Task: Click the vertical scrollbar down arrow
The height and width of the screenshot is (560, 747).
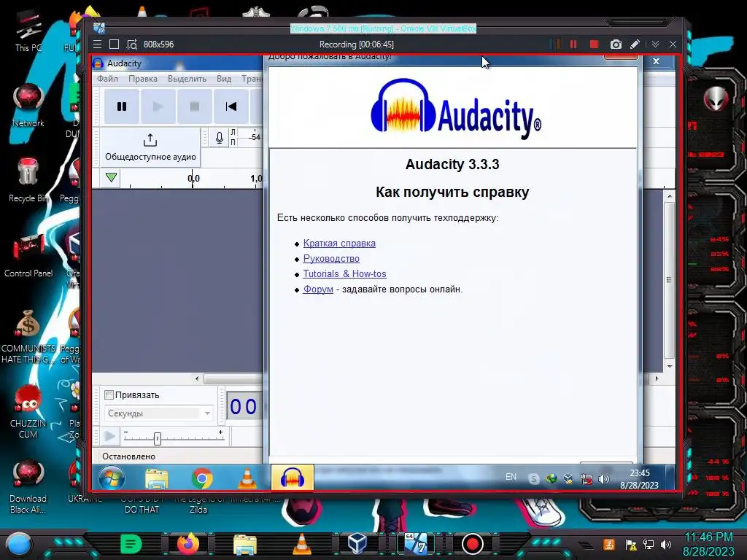Action: (670, 366)
